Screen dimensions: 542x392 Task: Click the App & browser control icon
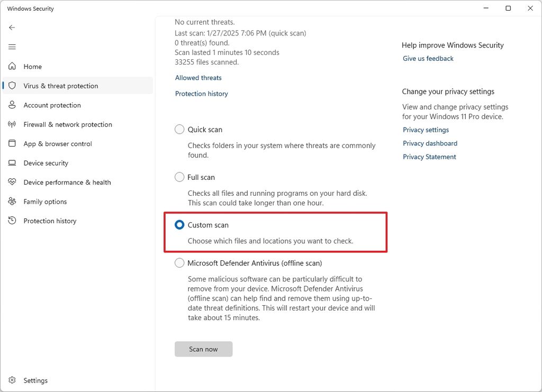(x=12, y=143)
